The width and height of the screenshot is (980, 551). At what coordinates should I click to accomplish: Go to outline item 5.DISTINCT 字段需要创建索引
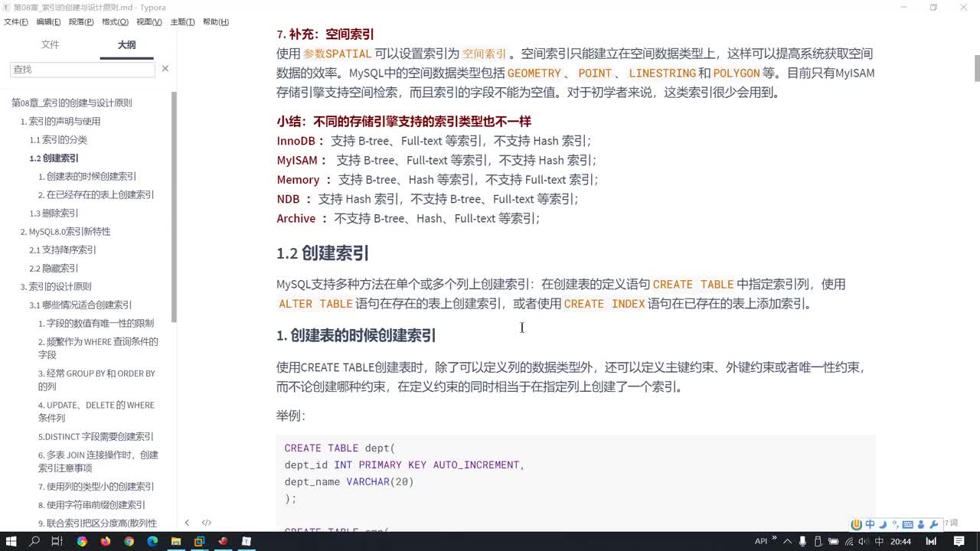96,436
